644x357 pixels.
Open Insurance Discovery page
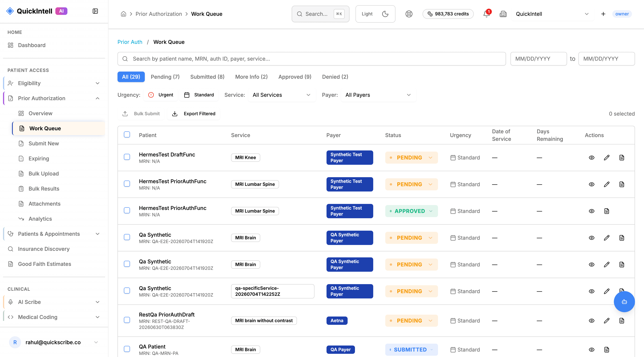(54, 249)
